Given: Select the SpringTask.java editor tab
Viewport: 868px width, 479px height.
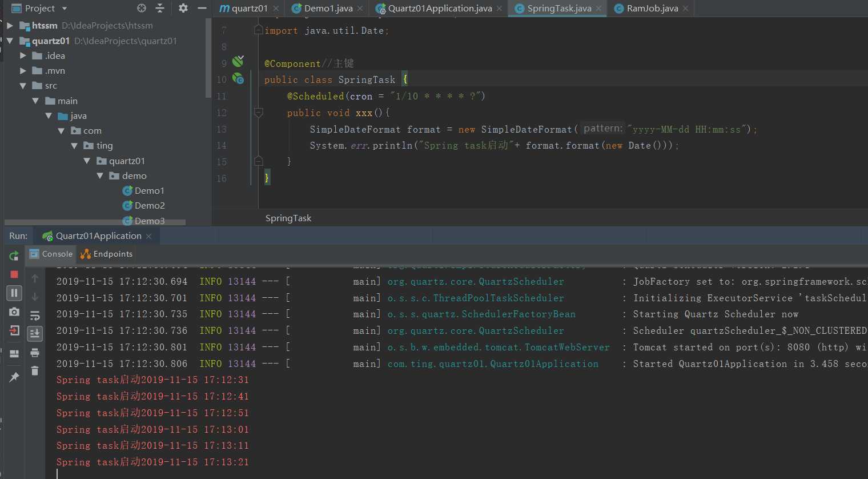Looking at the screenshot, I should click(558, 9).
